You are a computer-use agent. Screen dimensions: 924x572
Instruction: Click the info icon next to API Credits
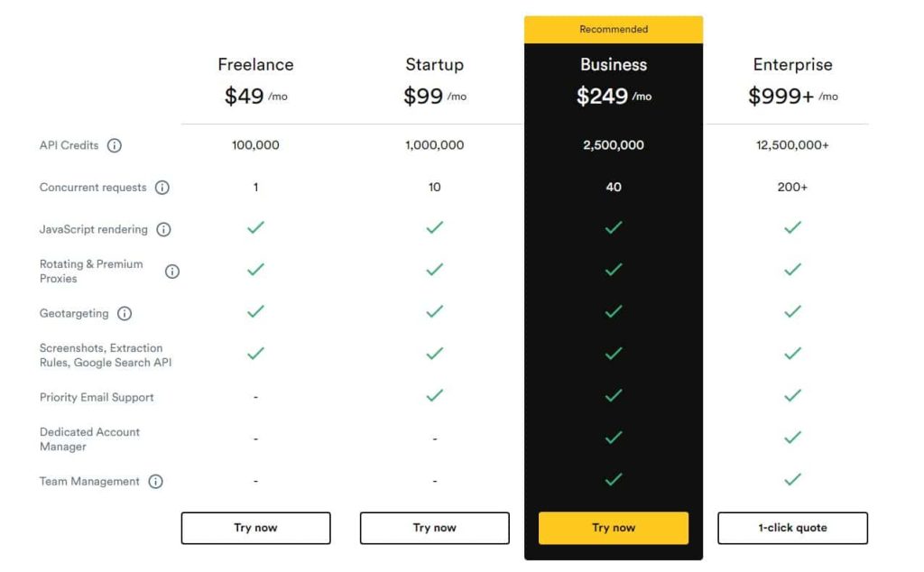point(115,145)
